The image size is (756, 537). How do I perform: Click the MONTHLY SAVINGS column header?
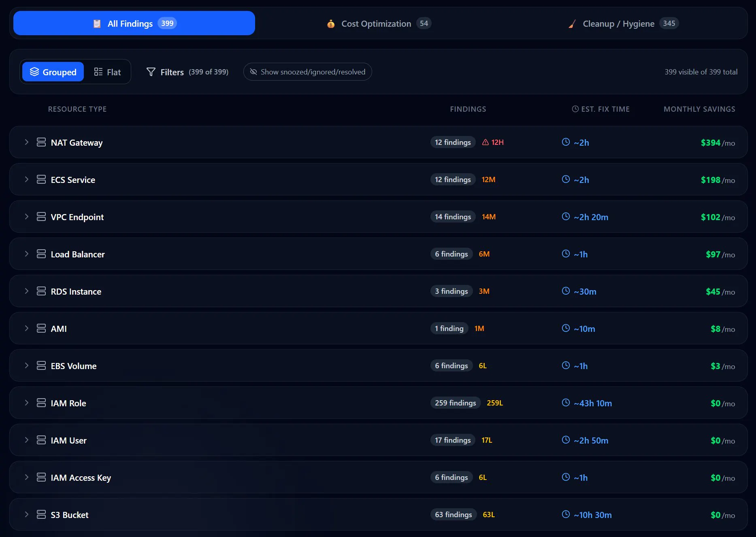point(699,109)
